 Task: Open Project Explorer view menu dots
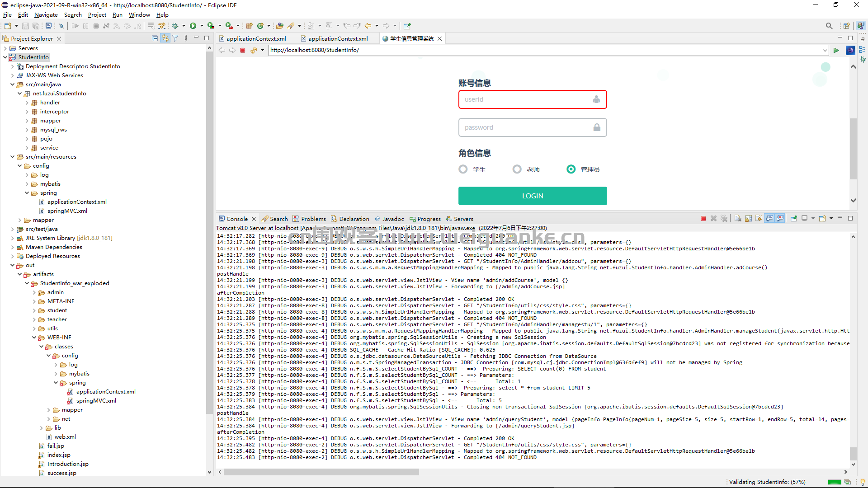point(186,38)
